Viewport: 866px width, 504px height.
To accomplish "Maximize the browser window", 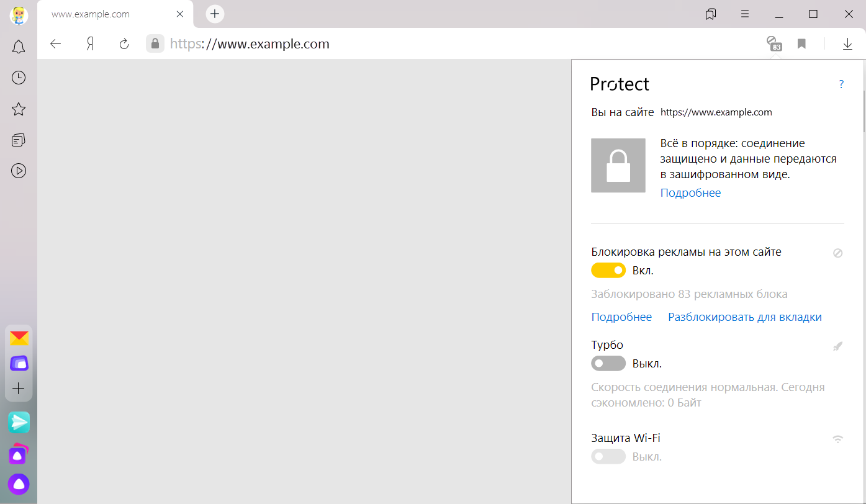I will click(x=813, y=14).
